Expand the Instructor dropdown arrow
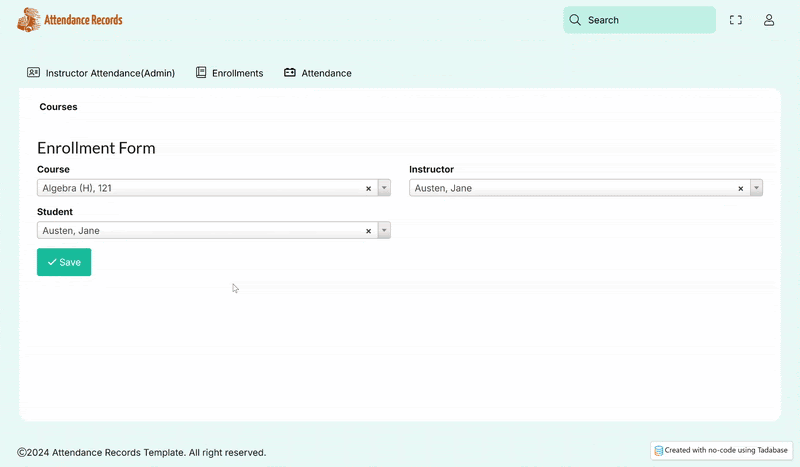800x467 pixels. [756, 188]
